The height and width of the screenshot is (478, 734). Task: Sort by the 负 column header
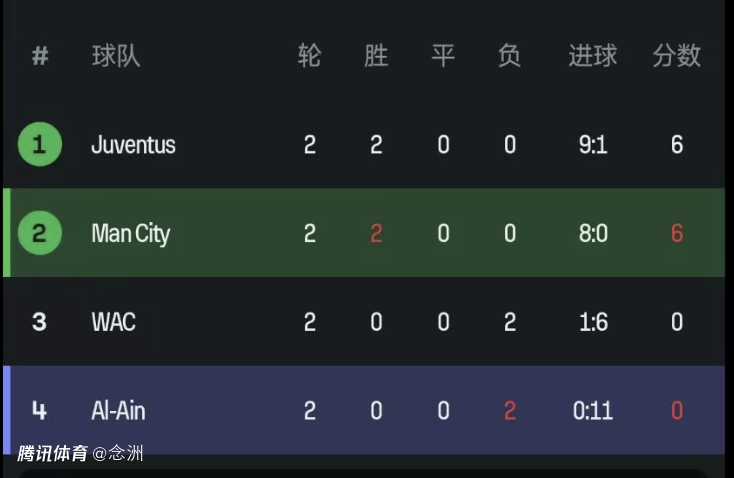510,56
